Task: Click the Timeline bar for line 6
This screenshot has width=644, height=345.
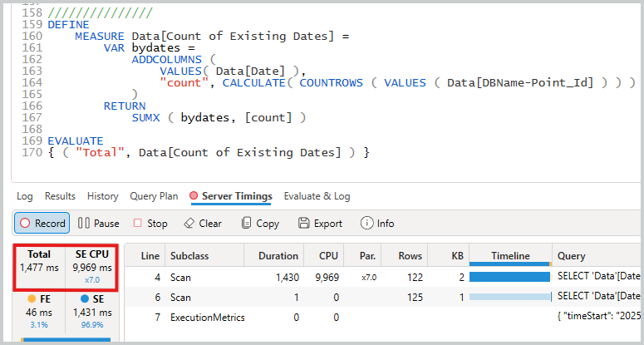Action: [x=509, y=296]
